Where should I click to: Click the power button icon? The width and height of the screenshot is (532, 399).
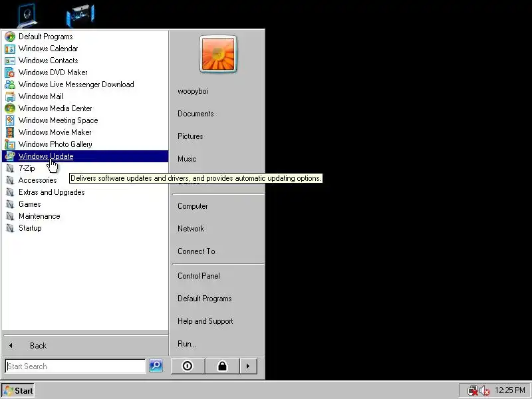point(188,366)
